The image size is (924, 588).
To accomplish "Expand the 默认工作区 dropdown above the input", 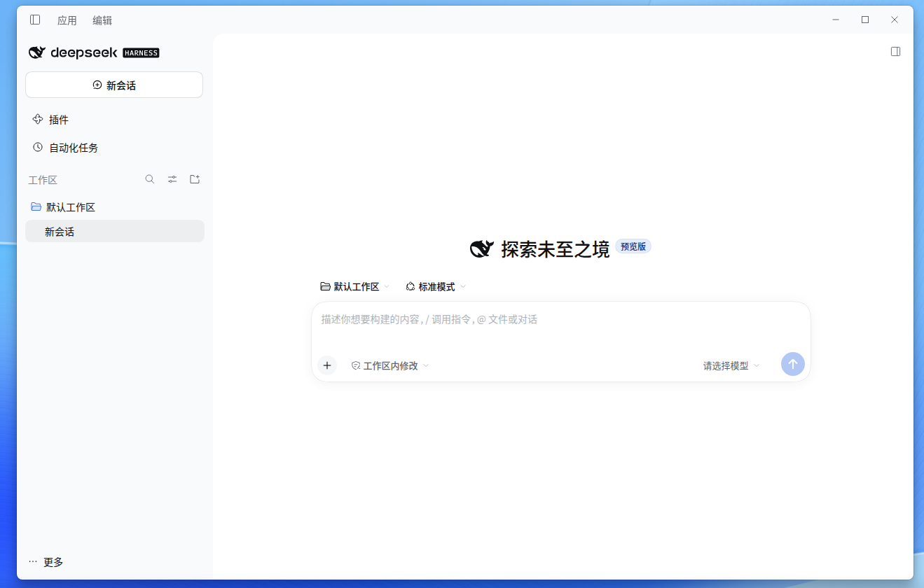I will (x=354, y=286).
